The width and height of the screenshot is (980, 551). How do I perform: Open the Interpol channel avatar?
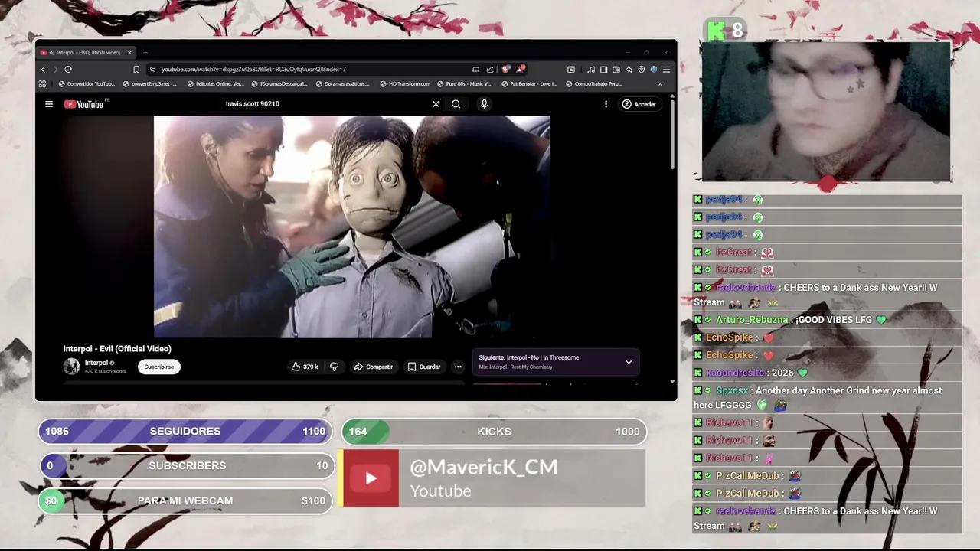pyautogui.click(x=71, y=367)
